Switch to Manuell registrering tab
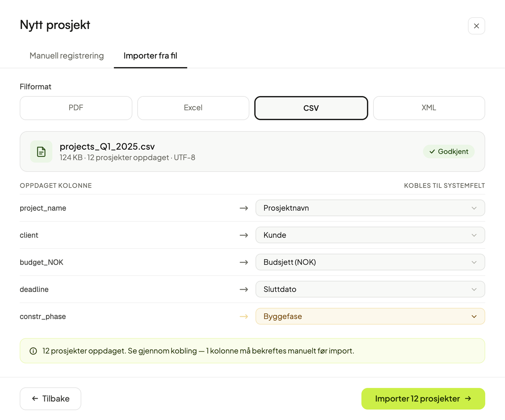The height and width of the screenshot is (420, 505). 67,56
